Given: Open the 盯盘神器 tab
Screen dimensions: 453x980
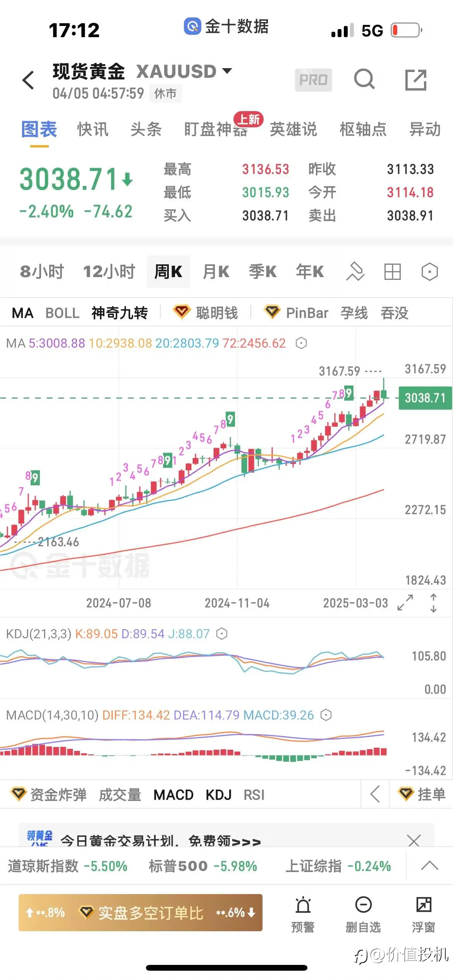Looking at the screenshot, I should click(216, 129).
